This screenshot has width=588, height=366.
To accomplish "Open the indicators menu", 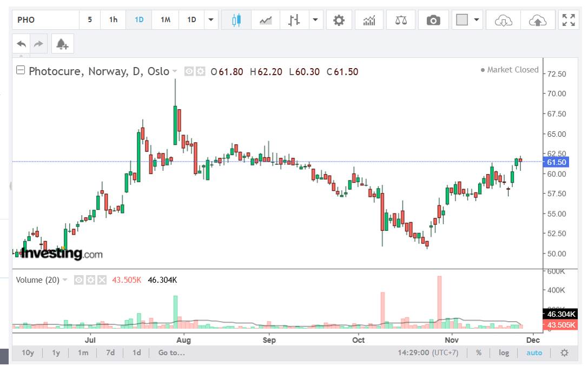I will pyautogui.click(x=369, y=20).
